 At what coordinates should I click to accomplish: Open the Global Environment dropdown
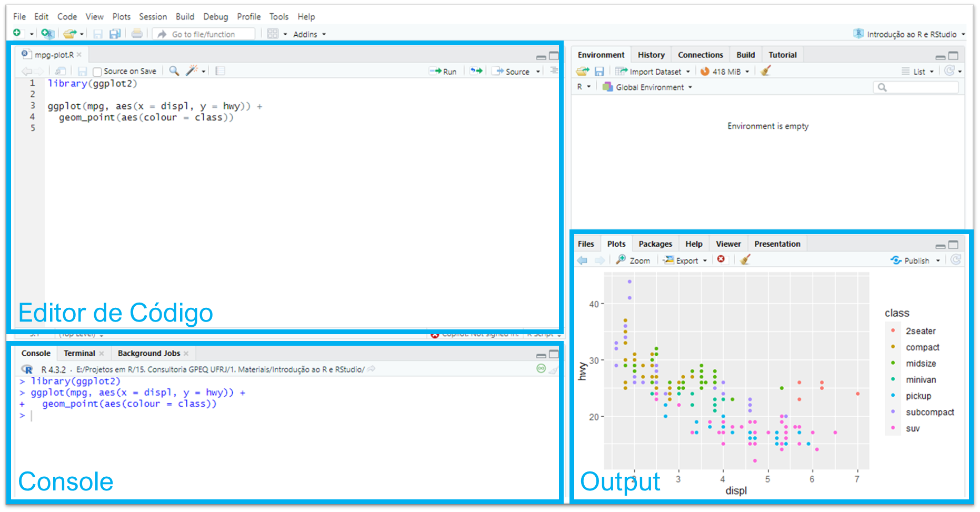(x=647, y=87)
